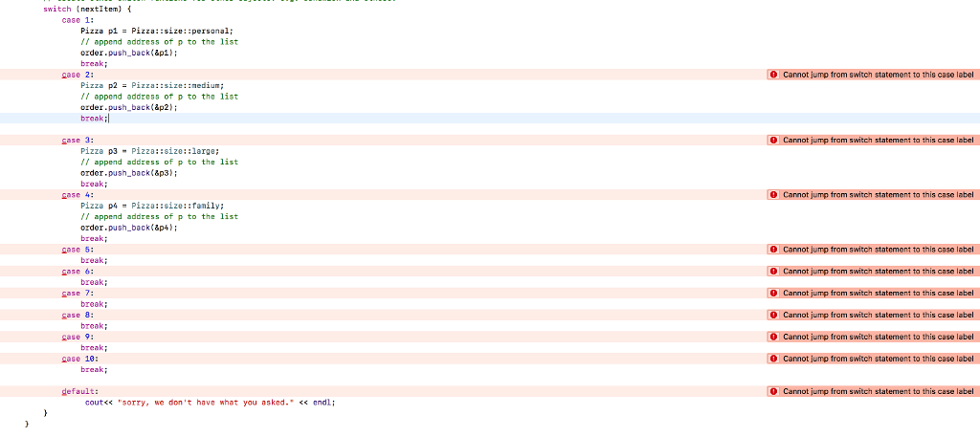Screen dimensions: 980x437
Task: Click 'Pizza p4 = Pizza::size::family;' line
Action: coord(152,206)
